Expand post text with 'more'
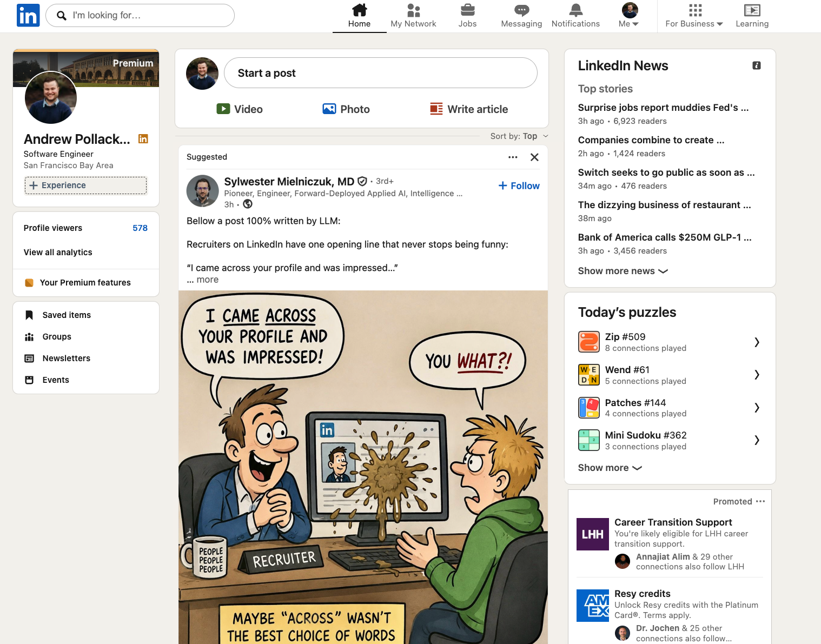821x644 pixels. click(x=208, y=280)
